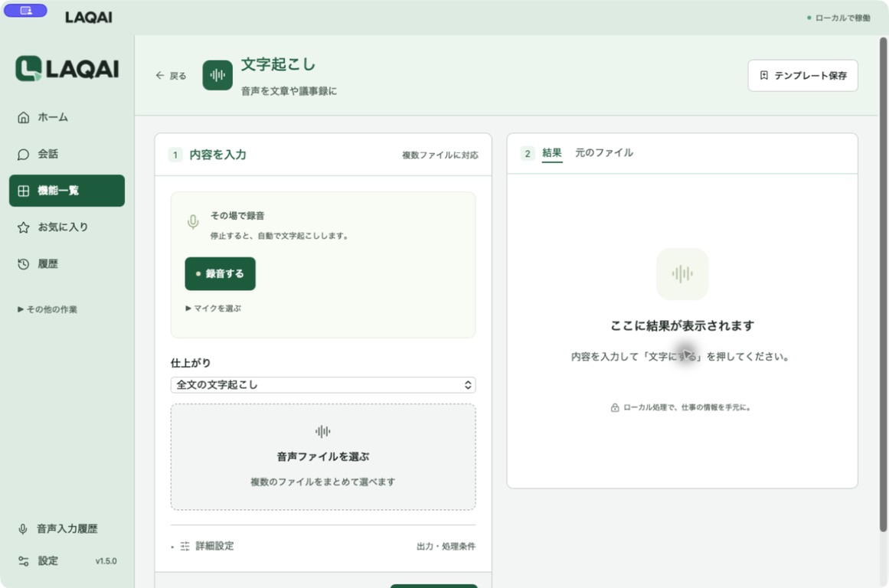Open 設定 in the sidebar
This screenshot has width=889, height=588.
pyautogui.click(x=47, y=560)
